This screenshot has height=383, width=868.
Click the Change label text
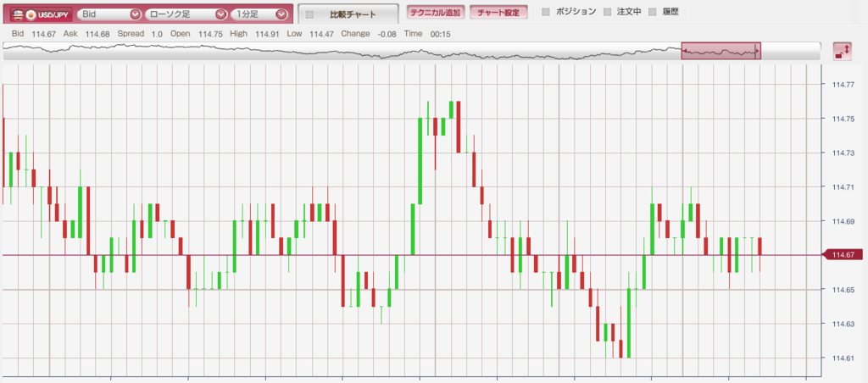355,34
